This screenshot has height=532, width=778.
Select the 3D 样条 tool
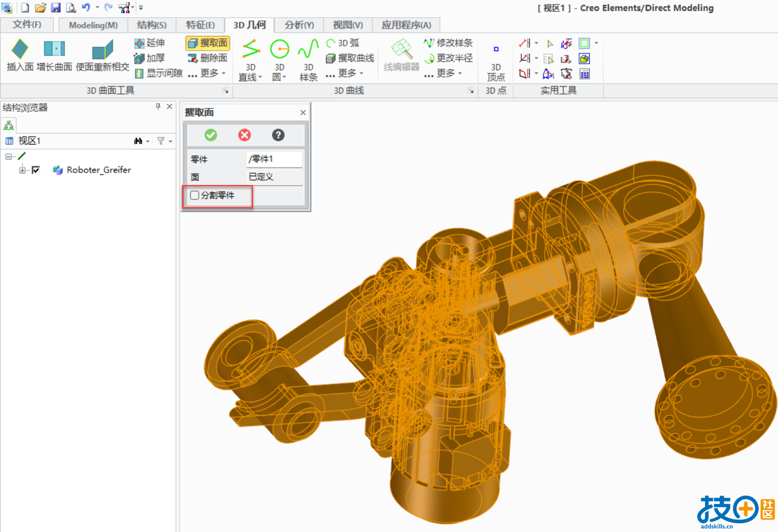tap(308, 60)
